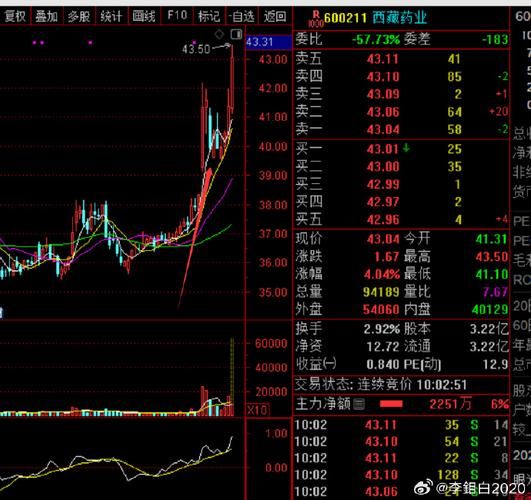This screenshot has height=500, width=531.
Task: Click the 涨幅 value 4.04%
Action: [382, 275]
